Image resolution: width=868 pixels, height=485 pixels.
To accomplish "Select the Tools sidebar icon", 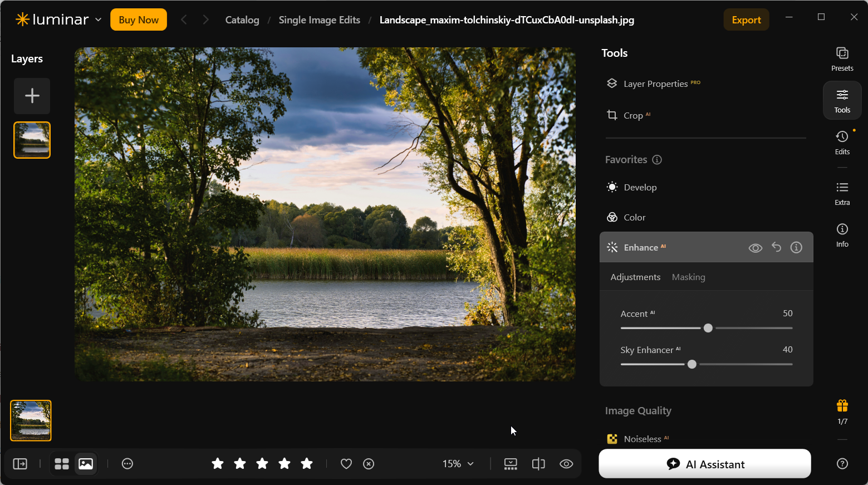I will click(x=842, y=101).
